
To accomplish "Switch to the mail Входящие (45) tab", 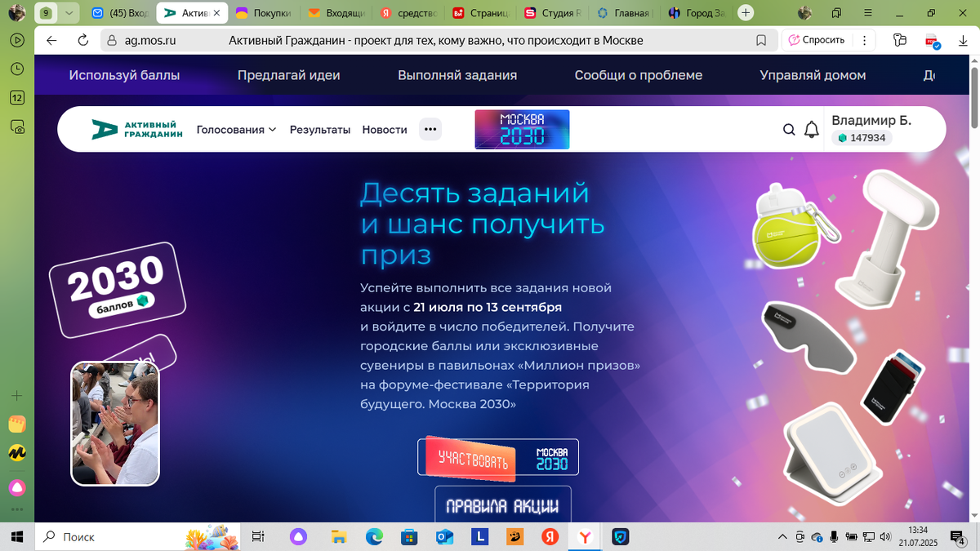I will 119,13.
